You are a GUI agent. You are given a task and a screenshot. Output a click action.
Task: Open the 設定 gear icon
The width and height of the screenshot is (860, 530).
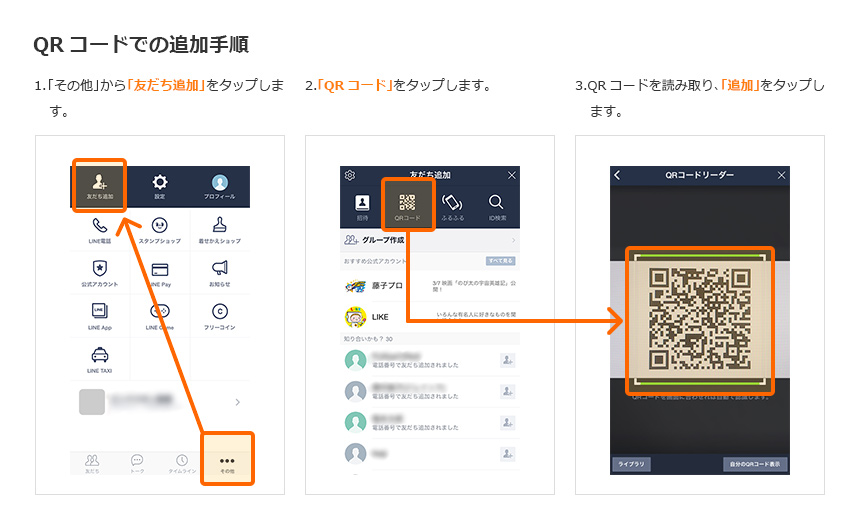tap(160, 185)
